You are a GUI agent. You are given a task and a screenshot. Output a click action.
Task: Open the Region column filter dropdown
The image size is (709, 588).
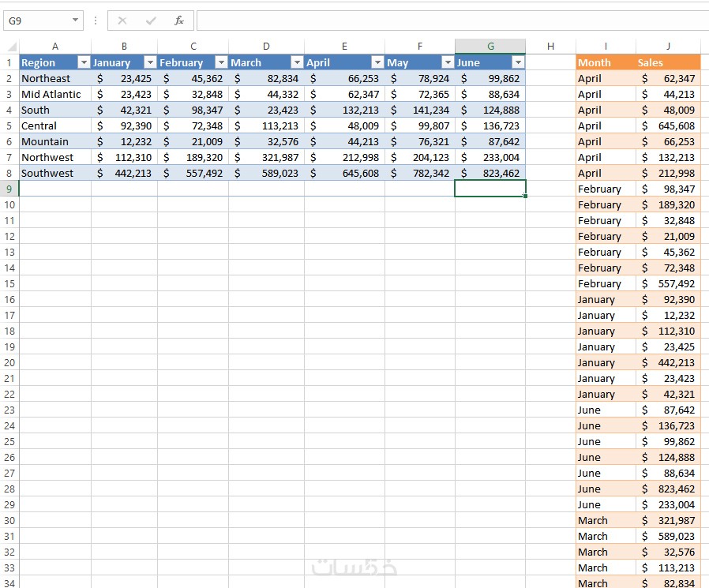84,62
